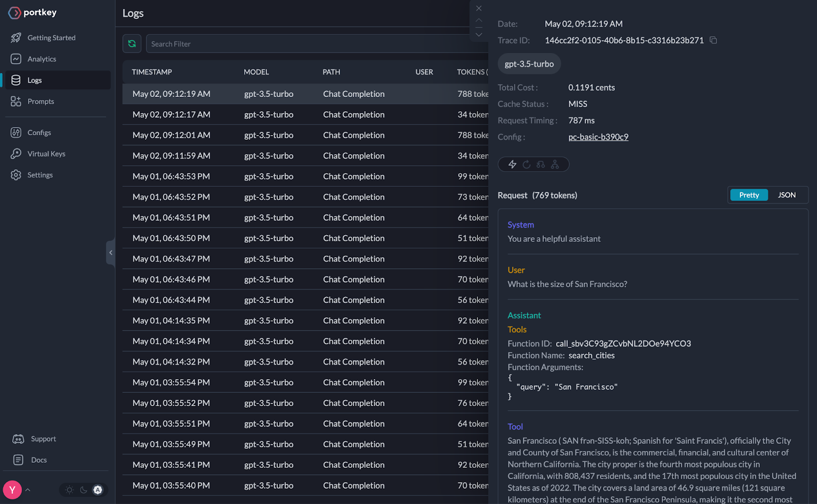Open Analytics from the sidebar
The height and width of the screenshot is (504, 817).
[41, 59]
